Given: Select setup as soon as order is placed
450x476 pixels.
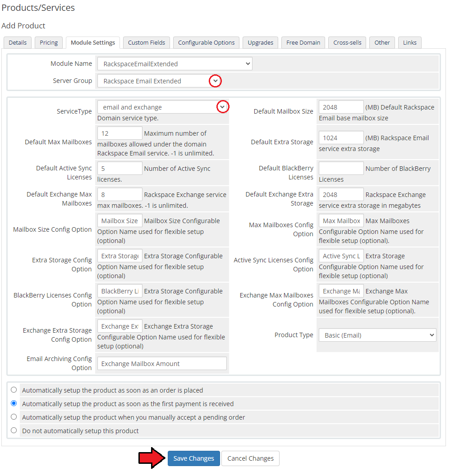Looking at the screenshot, I should [x=14, y=390].
